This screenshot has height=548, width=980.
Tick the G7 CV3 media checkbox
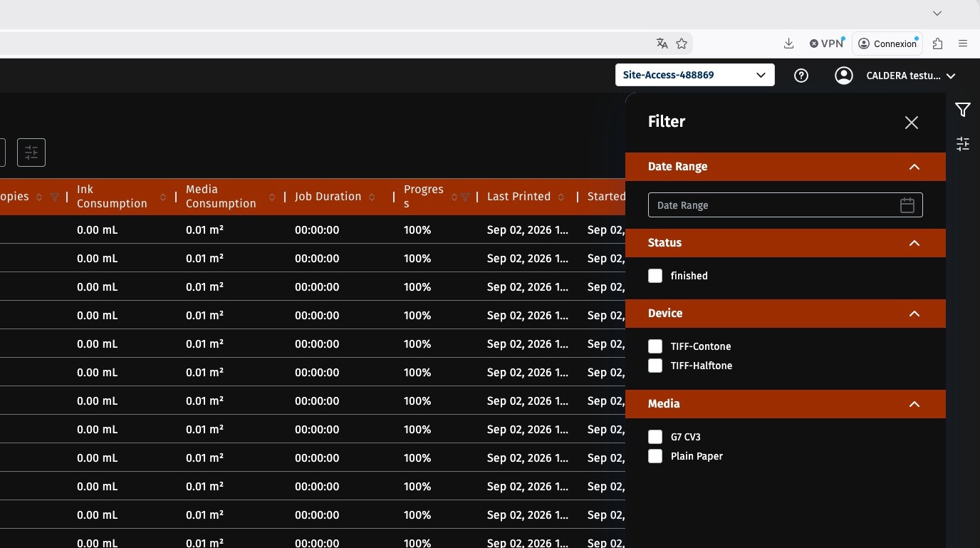click(x=655, y=437)
